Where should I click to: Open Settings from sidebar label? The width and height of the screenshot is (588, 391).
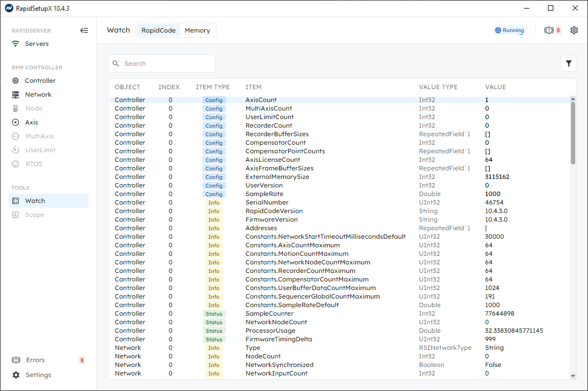(38, 375)
